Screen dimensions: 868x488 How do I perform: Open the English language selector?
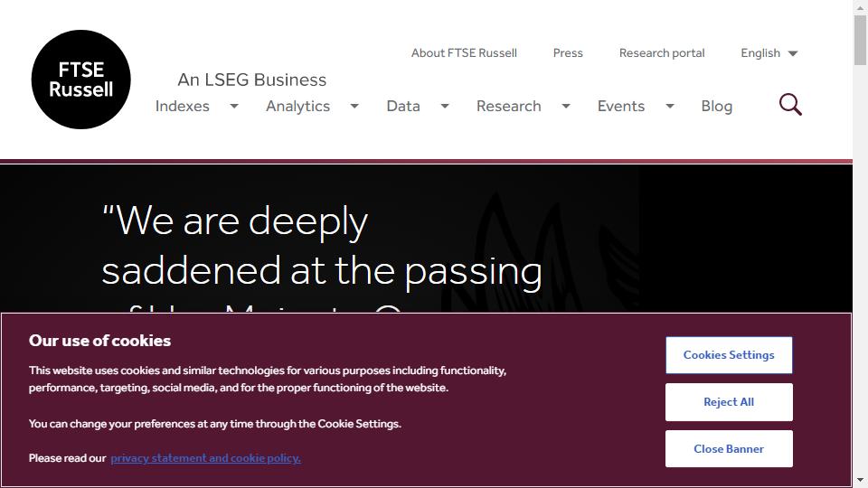(769, 53)
